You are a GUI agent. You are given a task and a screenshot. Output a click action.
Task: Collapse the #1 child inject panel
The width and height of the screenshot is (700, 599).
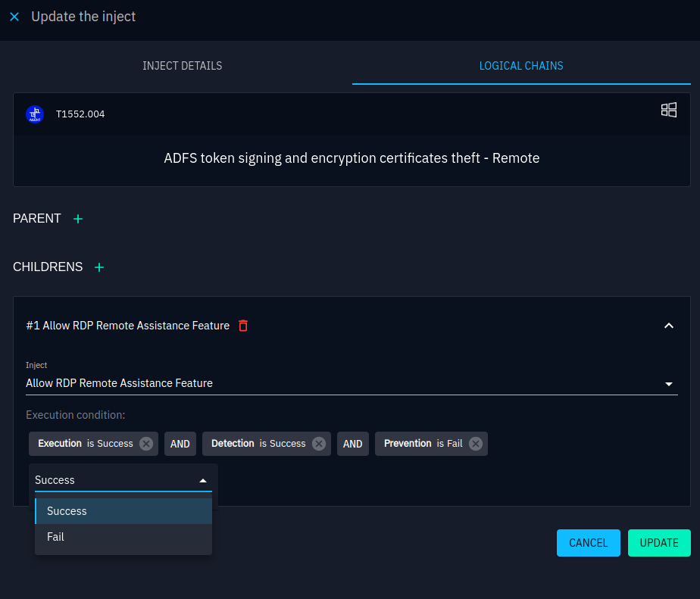668,326
